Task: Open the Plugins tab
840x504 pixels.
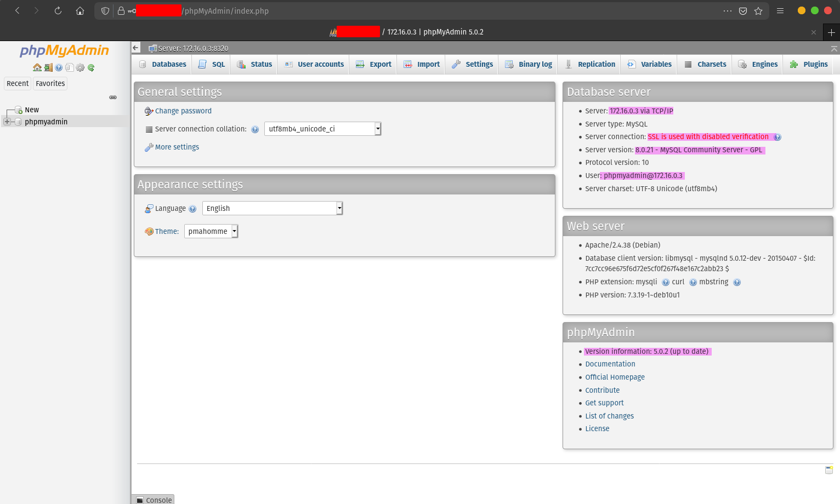Action: (x=809, y=64)
